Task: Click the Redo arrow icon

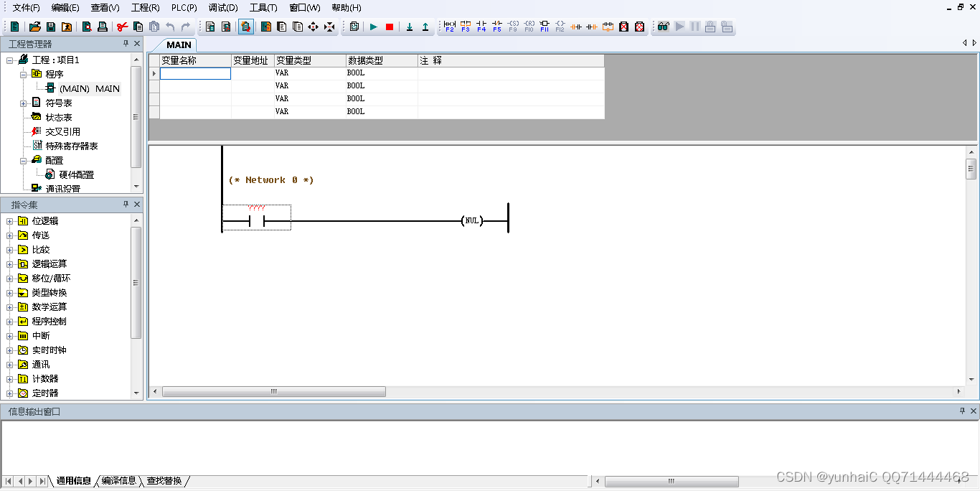Action: pyautogui.click(x=186, y=27)
